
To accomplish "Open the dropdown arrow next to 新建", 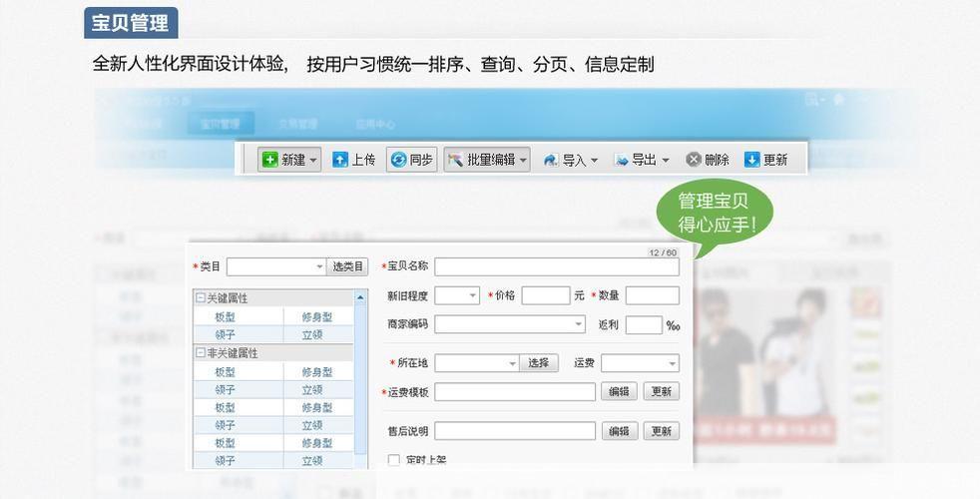I will [313, 161].
